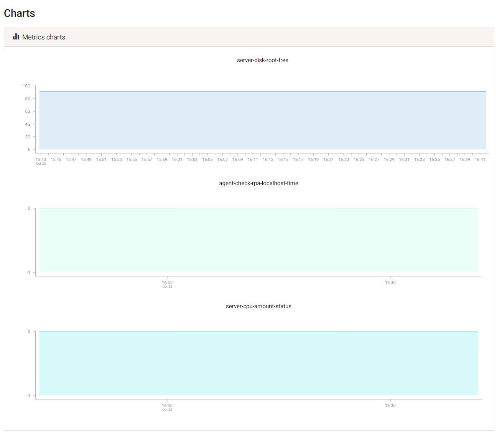Click the server-cpu-amount-status chart title
Image resolution: width=502 pixels, height=448 pixels.
[258, 306]
